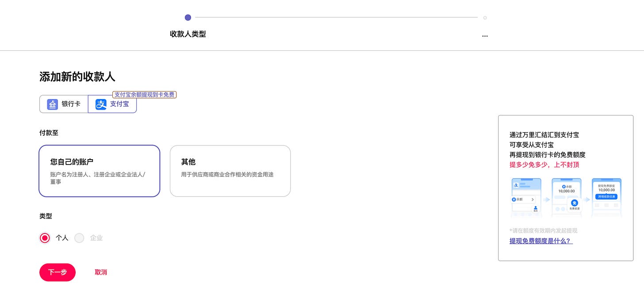Choose the 您自己的账户 payment option card

pos(100,171)
